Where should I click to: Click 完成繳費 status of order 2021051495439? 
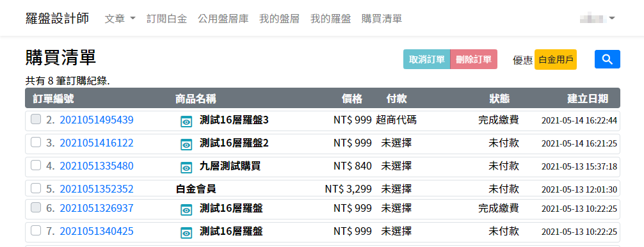[499, 120]
